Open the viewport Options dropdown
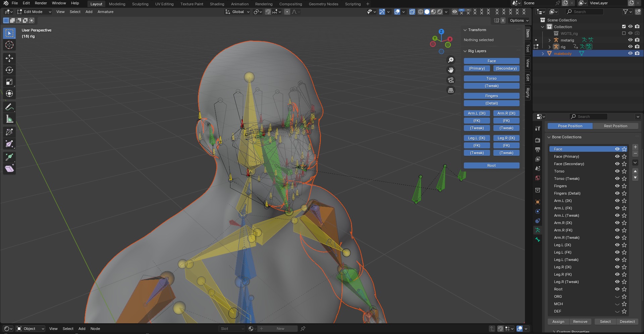The height and width of the screenshot is (334, 644). click(519, 20)
